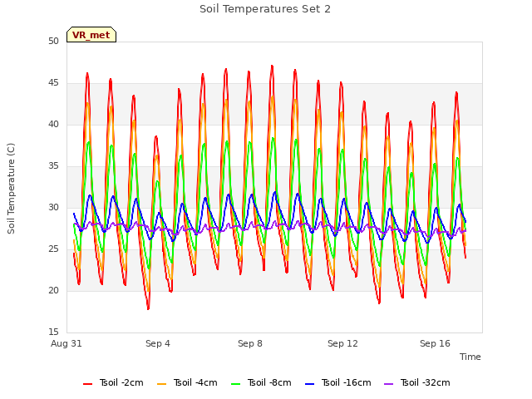
Task: Click the VR_met annotation label
Action: point(91,35)
